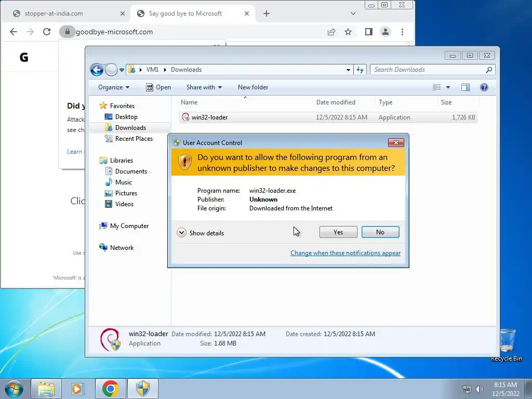Click Downloads in the address breadcrumb
532x399 pixels.
click(187, 70)
